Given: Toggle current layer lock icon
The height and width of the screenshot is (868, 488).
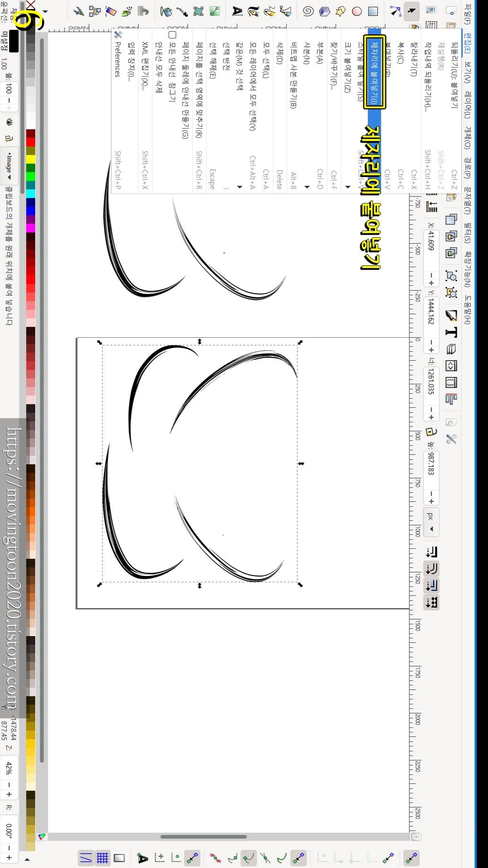Looking at the screenshot, I should tap(9, 138).
